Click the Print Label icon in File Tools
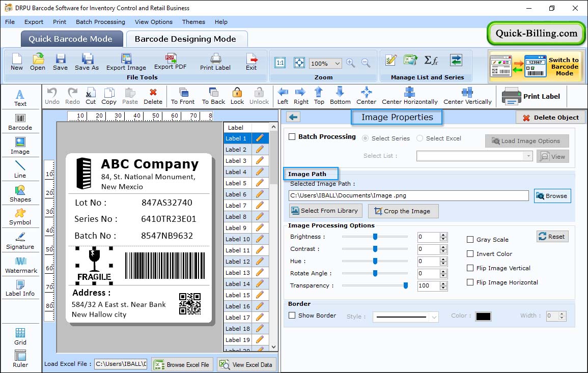The image size is (588, 373). 215,62
